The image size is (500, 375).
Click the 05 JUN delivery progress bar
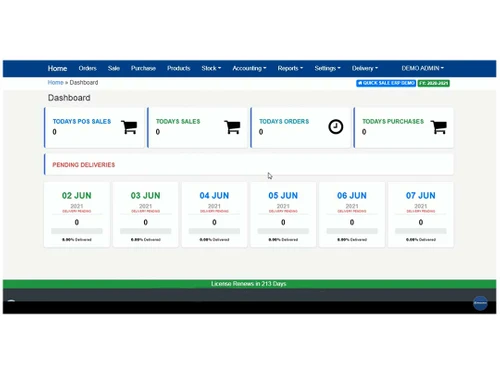(x=283, y=231)
